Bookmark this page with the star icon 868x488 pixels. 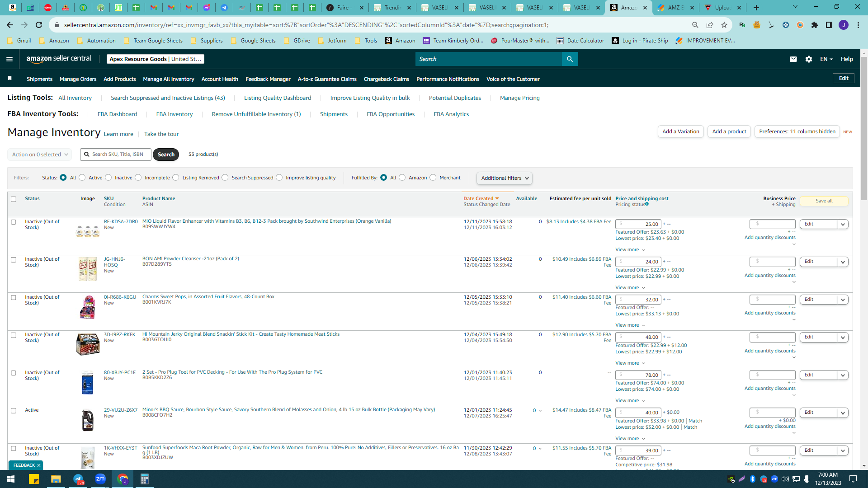click(x=724, y=25)
